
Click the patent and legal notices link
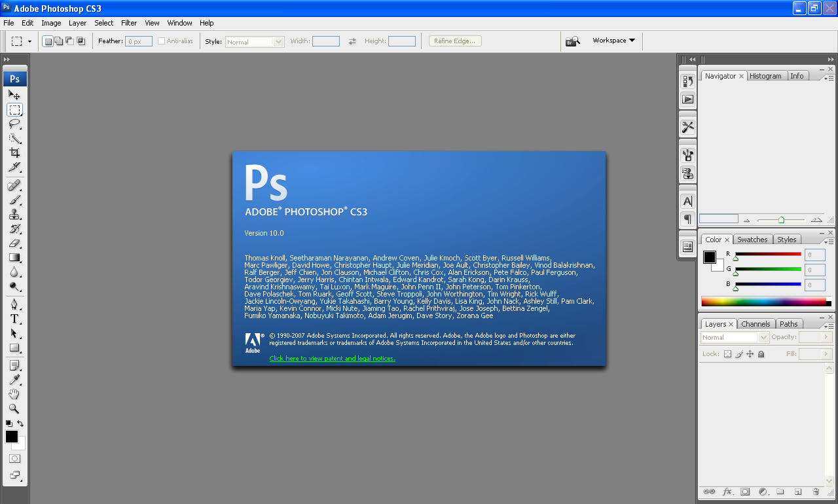click(x=332, y=359)
